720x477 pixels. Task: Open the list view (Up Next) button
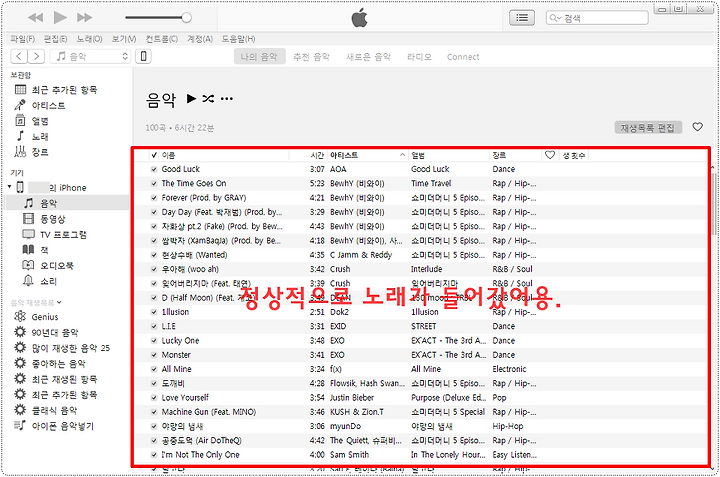pyautogui.click(x=522, y=18)
